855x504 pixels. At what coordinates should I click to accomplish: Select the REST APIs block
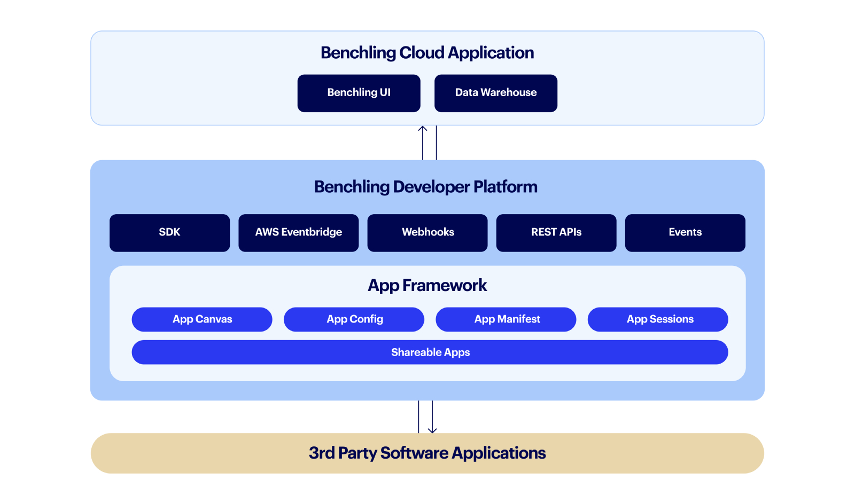click(556, 232)
